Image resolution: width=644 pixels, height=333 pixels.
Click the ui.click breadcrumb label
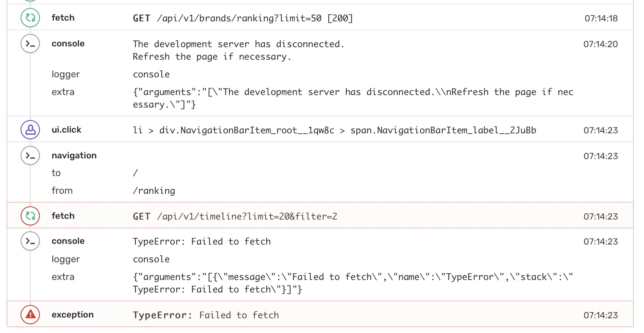pos(66,130)
